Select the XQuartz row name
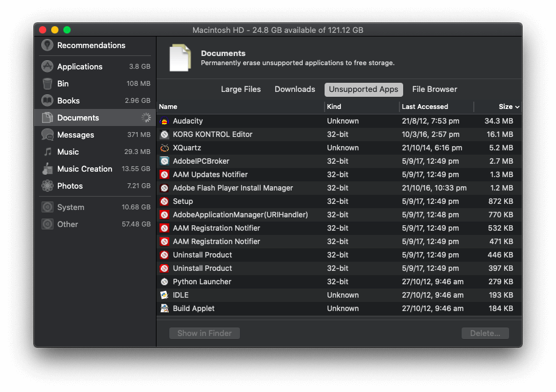556x392 pixels. pyautogui.click(x=187, y=148)
